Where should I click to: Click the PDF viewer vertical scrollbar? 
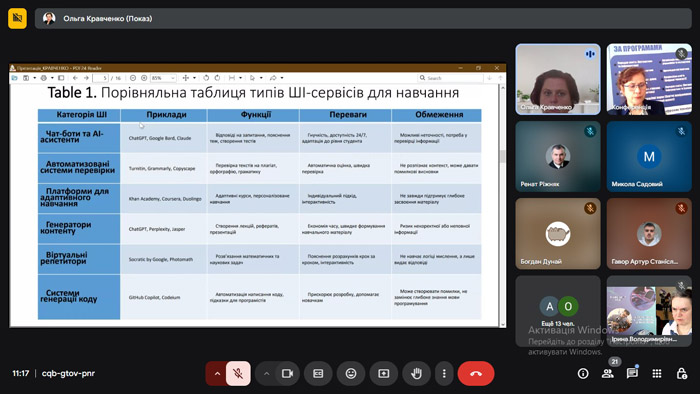[503, 205]
